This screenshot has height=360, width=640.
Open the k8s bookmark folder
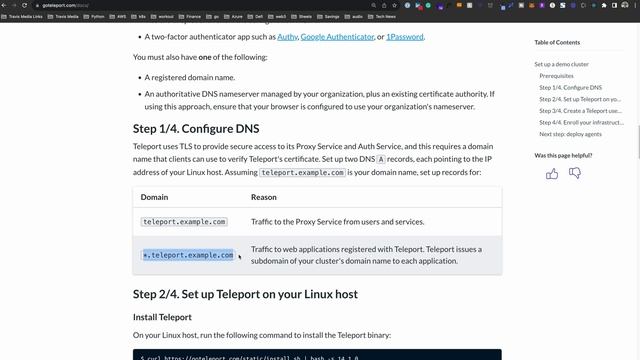[x=139, y=17]
